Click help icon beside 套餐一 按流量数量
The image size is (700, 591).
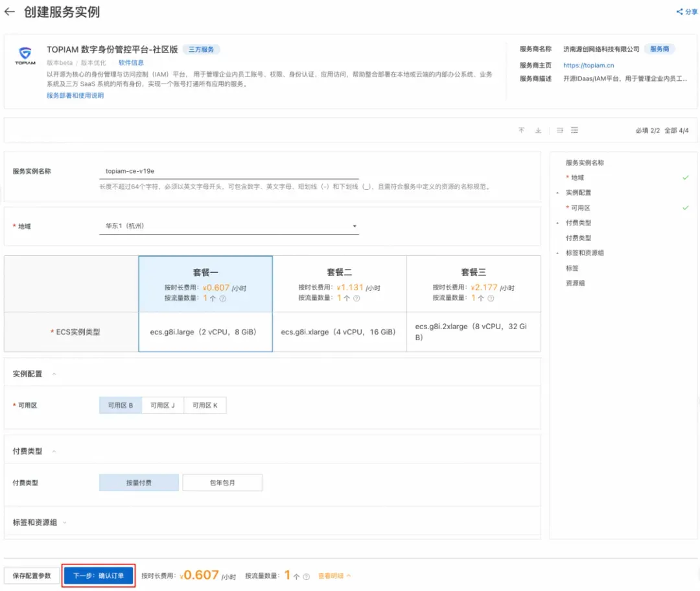[x=223, y=299]
